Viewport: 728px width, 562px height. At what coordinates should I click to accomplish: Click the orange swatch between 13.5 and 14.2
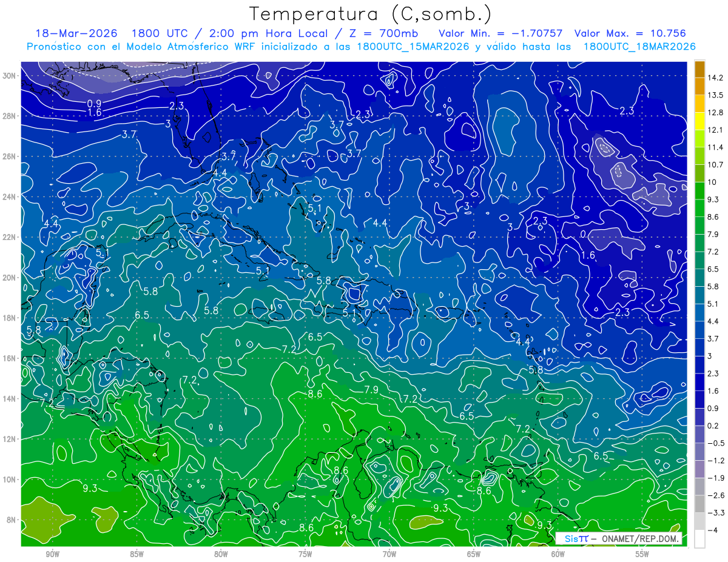(699, 87)
